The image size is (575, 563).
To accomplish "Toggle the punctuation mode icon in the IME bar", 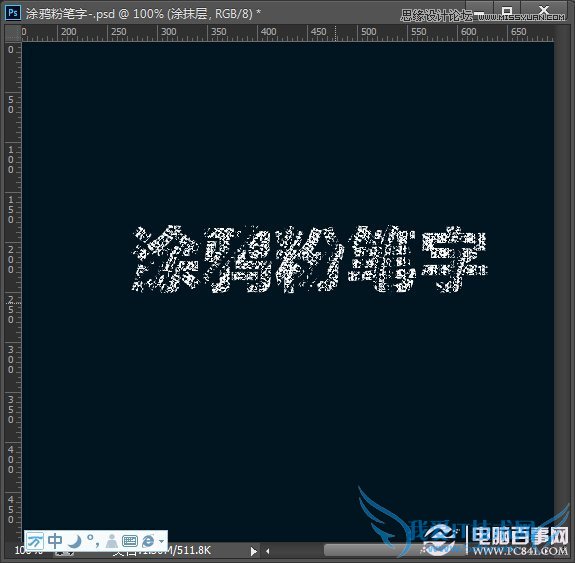I will [x=92, y=541].
